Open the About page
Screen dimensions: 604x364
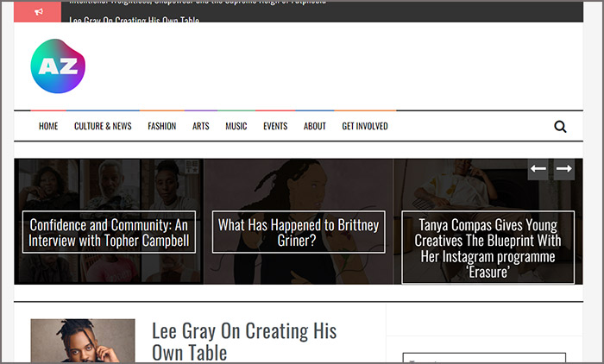pos(315,126)
